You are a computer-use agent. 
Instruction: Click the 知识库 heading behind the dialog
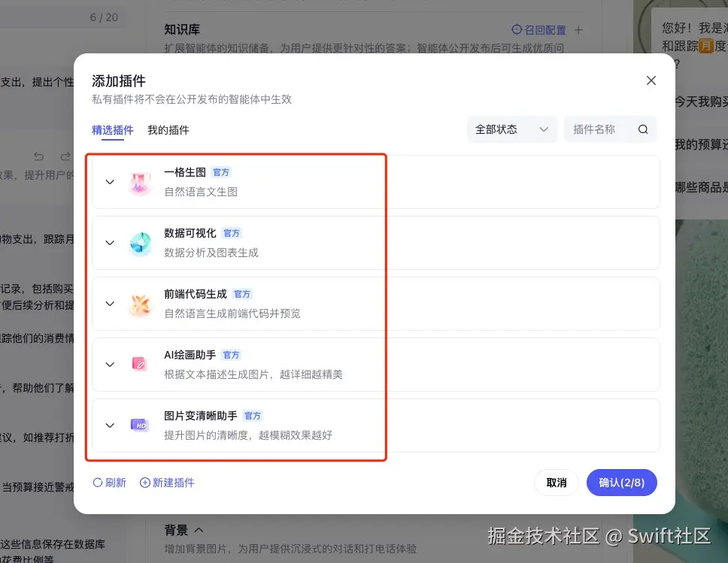click(x=182, y=30)
